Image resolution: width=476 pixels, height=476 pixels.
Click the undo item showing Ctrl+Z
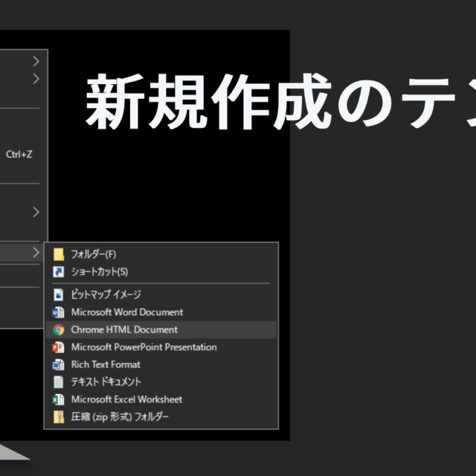click(19, 155)
